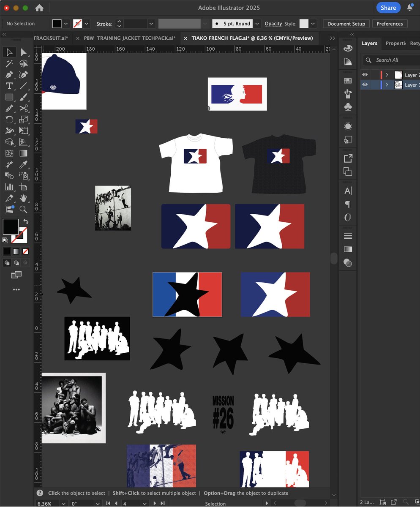The width and height of the screenshot is (420, 507).
Task: Open the Character panel icon
Action: (348, 191)
